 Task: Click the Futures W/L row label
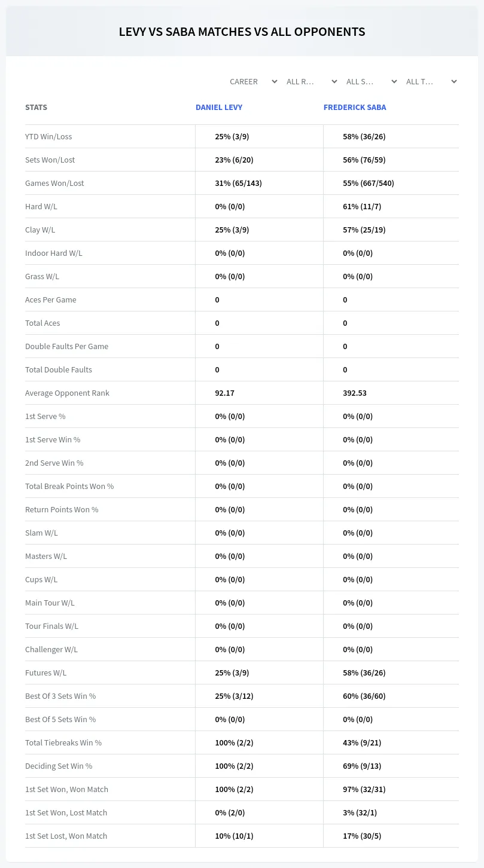pos(46,673)
